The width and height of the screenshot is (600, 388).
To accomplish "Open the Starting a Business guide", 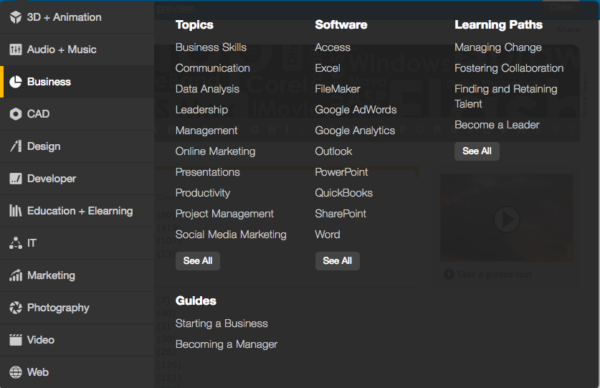I will (221, 323).
